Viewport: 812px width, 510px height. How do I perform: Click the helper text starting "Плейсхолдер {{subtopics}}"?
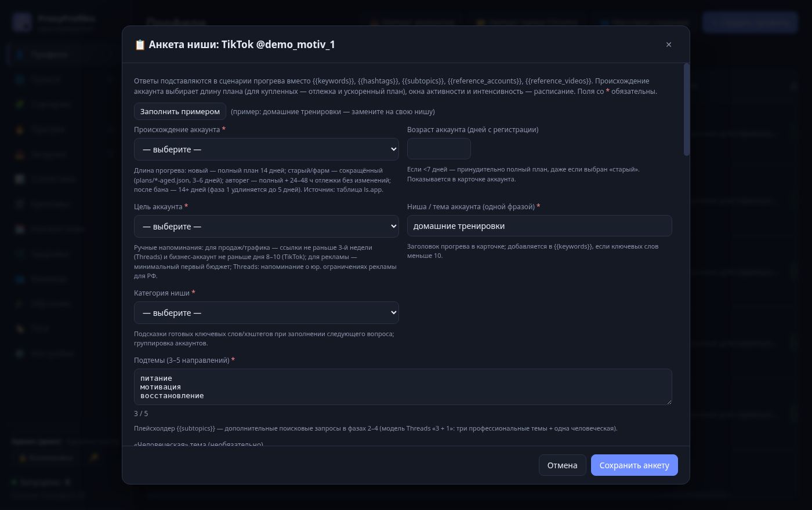(375, 428)
